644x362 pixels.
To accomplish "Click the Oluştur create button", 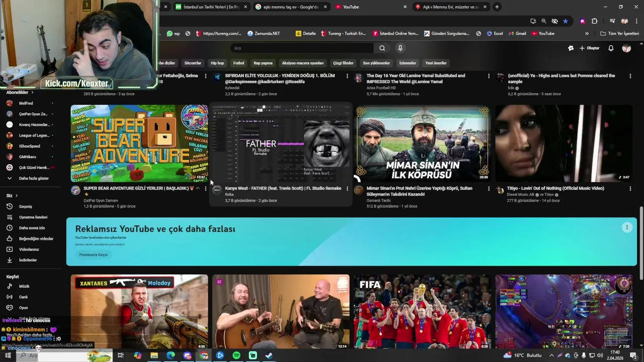I will pyautogui.click(x=590, y=48).
